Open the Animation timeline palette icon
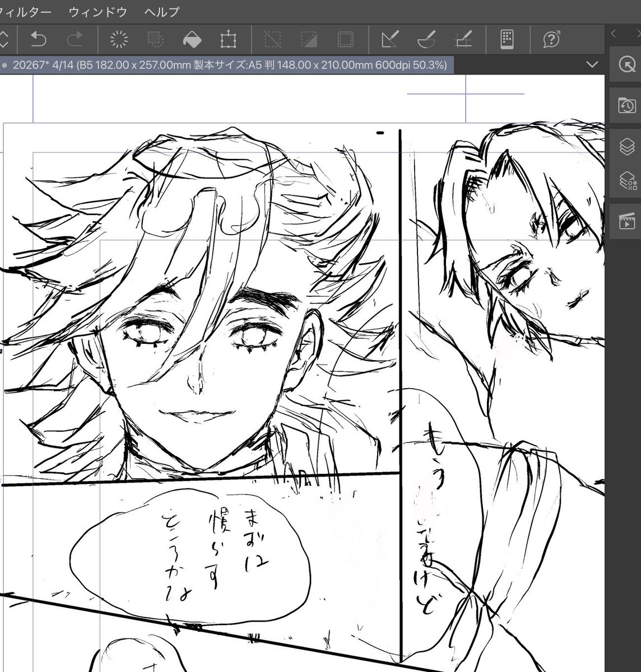The height and width of the screenshot is (672, 641). point(626,221)
